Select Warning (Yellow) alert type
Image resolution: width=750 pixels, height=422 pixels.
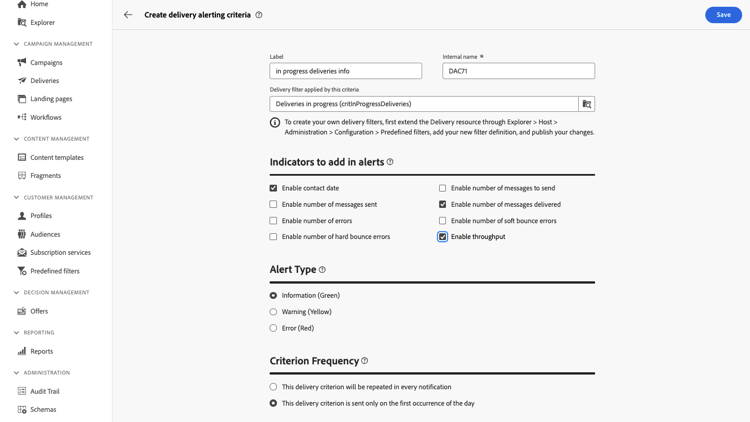point(273,312)
